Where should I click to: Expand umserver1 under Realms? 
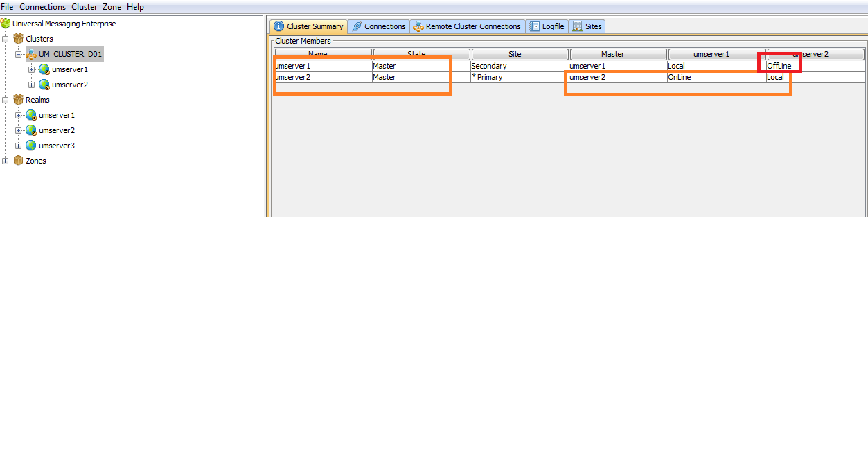tap(19, 115)
